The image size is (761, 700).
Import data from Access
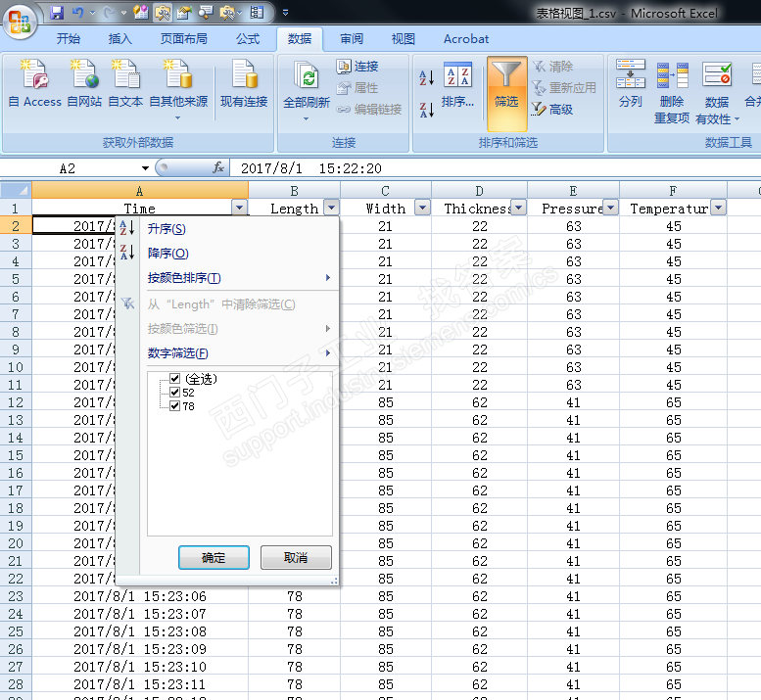pyautogui.click(x=35, y=82)
